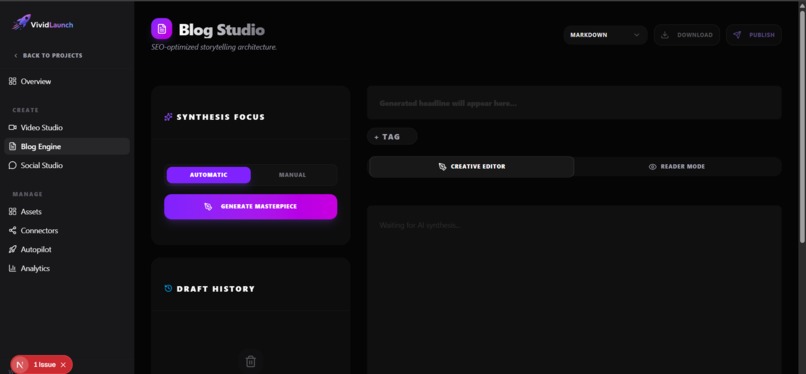Click the Blog Engine document icon

(13, 146)
